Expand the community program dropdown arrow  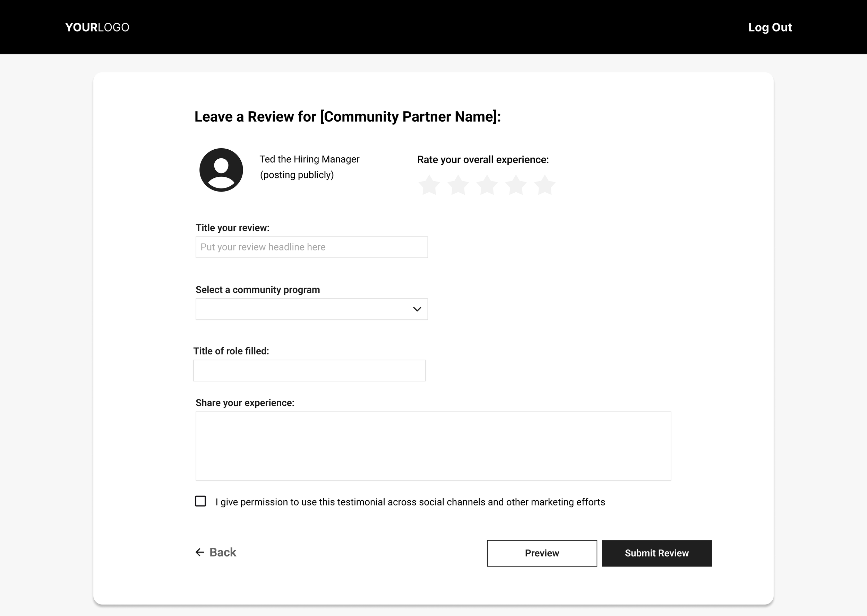(x=417, y=309)
